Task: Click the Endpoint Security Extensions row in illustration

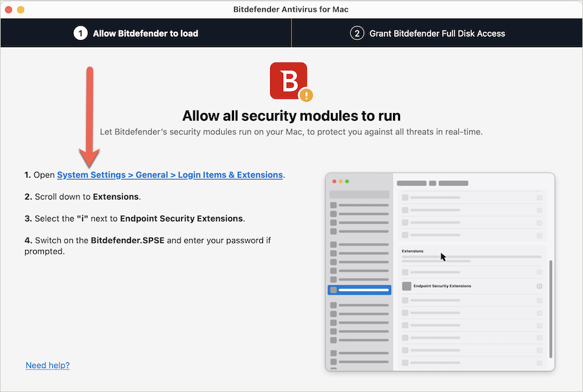Action: (x=472, y=286)
